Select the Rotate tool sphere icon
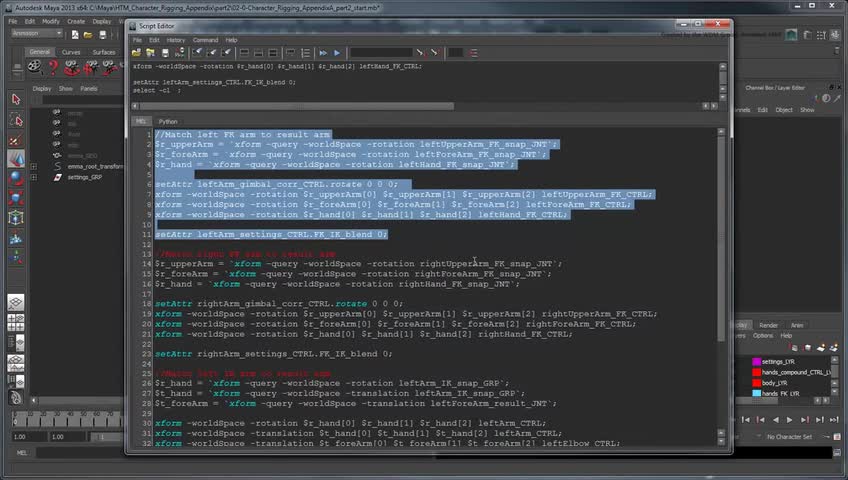 click(16, 178)
